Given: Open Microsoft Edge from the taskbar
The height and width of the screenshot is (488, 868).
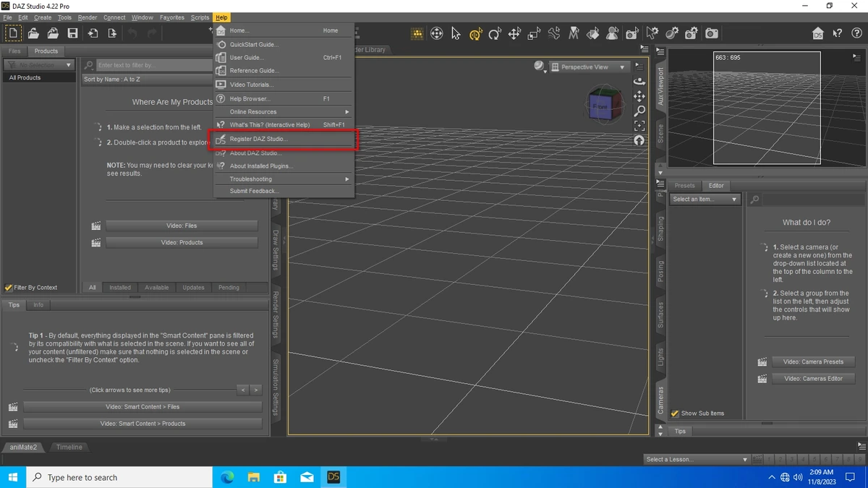Looking at the screenshot, I should [227, 477].
